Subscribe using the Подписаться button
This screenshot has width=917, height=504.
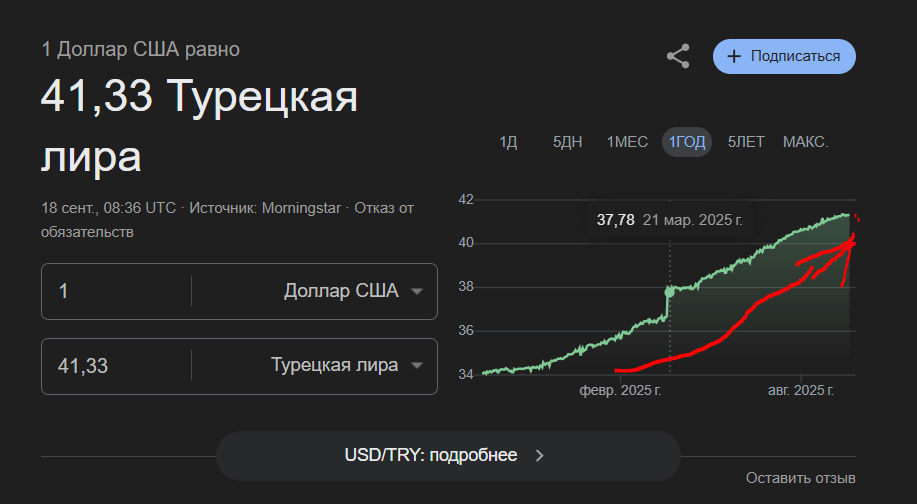click(x=784, y=56)
